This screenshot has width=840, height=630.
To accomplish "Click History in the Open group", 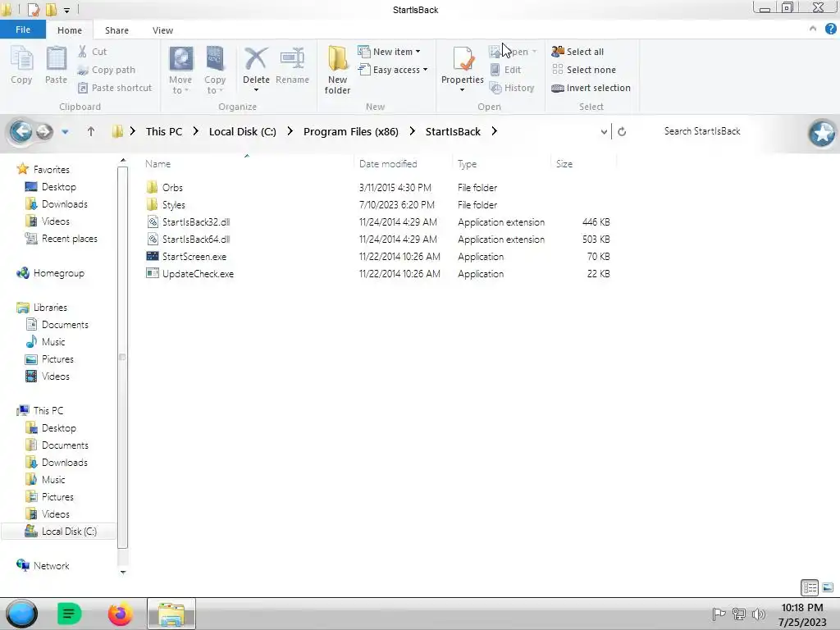I will click(512, 88).
